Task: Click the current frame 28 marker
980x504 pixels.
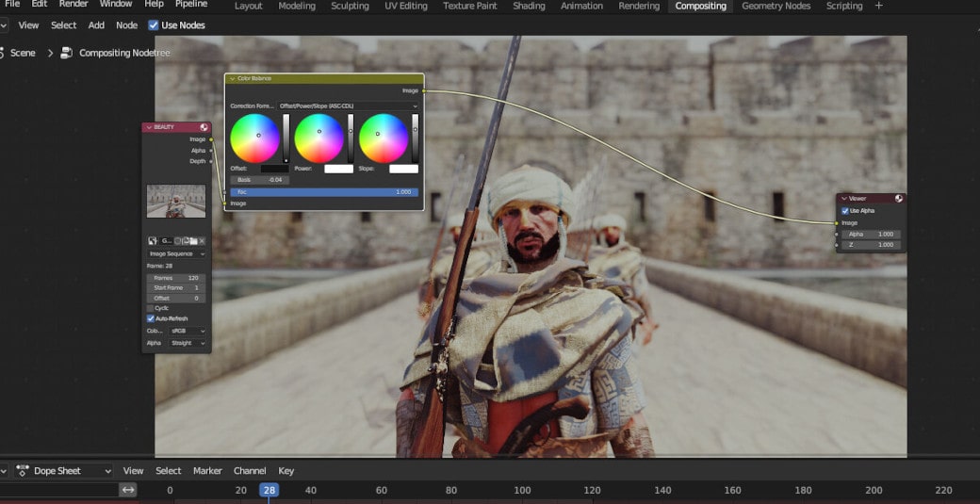Action: (269, 490)
